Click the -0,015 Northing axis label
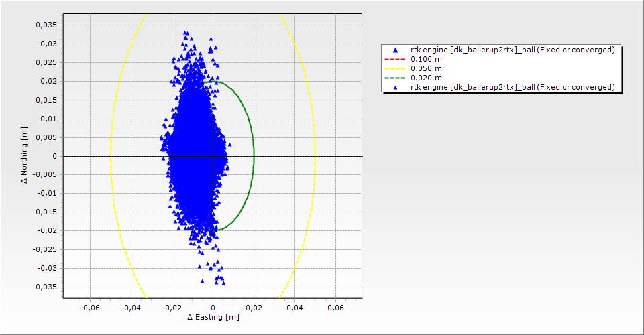 pos(45,212)
